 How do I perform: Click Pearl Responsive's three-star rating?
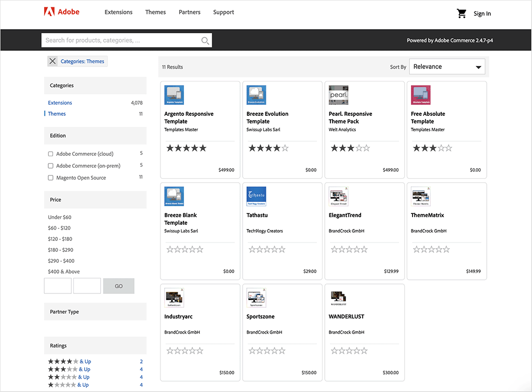tap(351, 148)
